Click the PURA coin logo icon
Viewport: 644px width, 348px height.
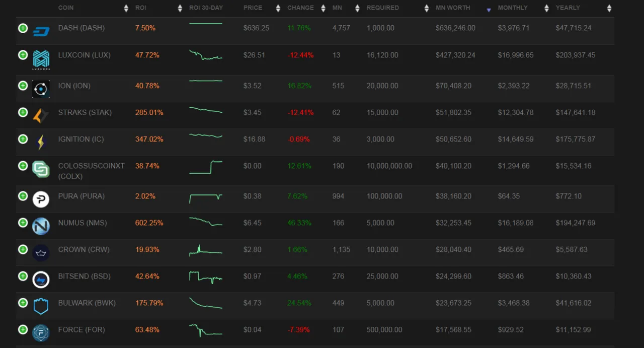41,199
